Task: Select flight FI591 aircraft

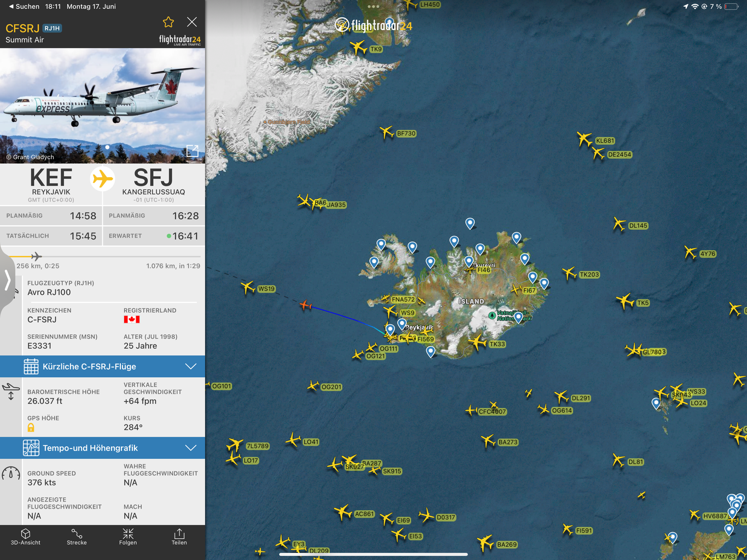Action: (568, 529)
